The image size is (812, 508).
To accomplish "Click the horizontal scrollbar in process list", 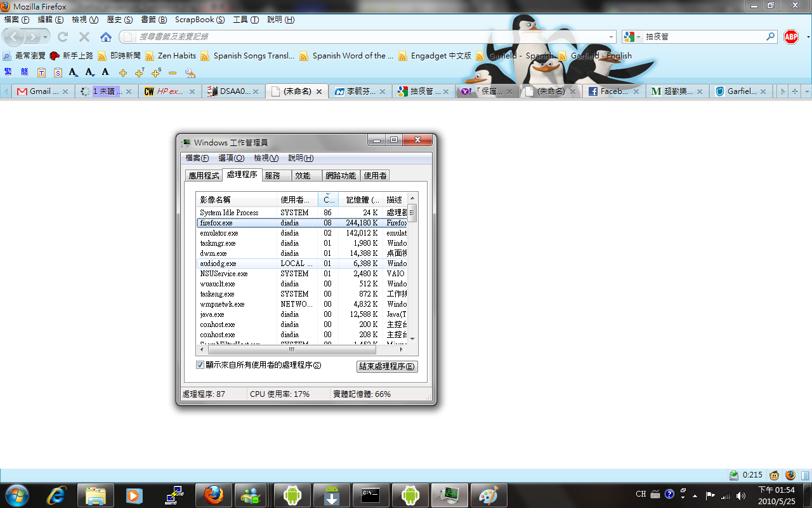I will coord(292,349).
